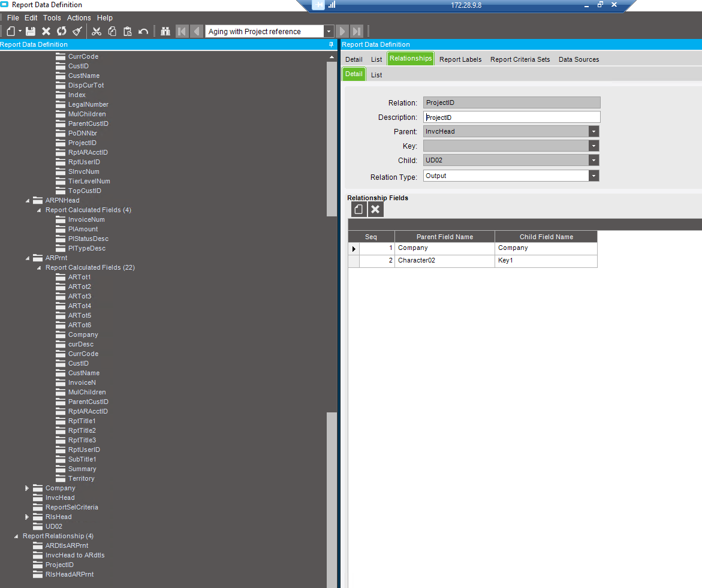702x588 pixels.
Task: Switch to the top-level List tab
Action: click(x=376, y=59)
